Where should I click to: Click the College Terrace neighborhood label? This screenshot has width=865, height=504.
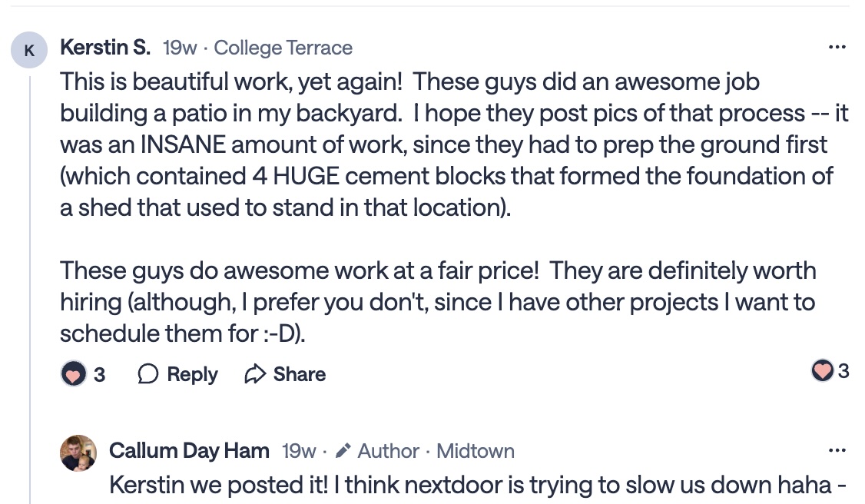click(283, 48)
